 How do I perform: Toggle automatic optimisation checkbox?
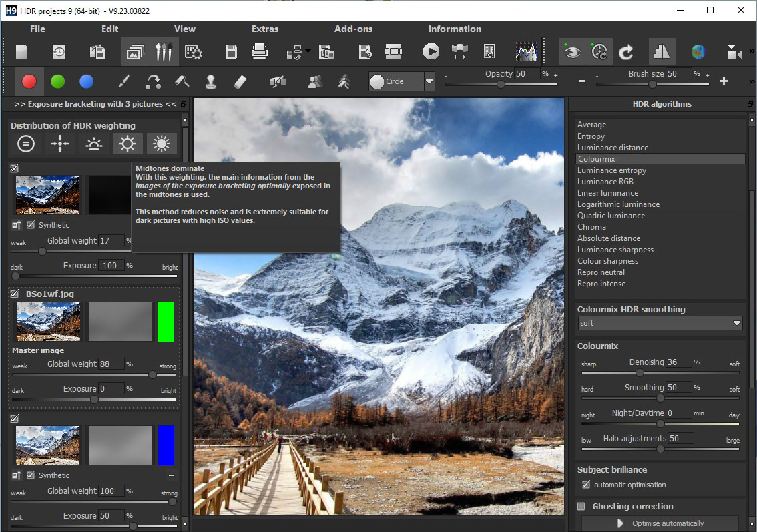(x=586, y=485)
